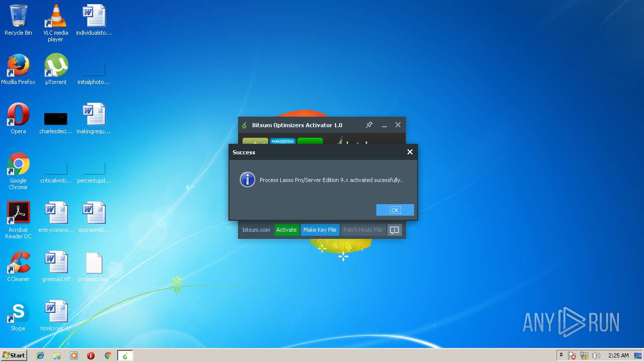This screenshot has height=362, width=644.
Task: Click the 2:25 AM taskbar clock
Action: tap(618, 355)
